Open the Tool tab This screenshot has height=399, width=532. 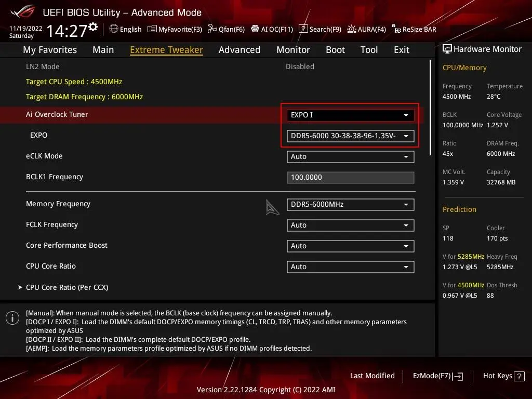coord(369,49)
